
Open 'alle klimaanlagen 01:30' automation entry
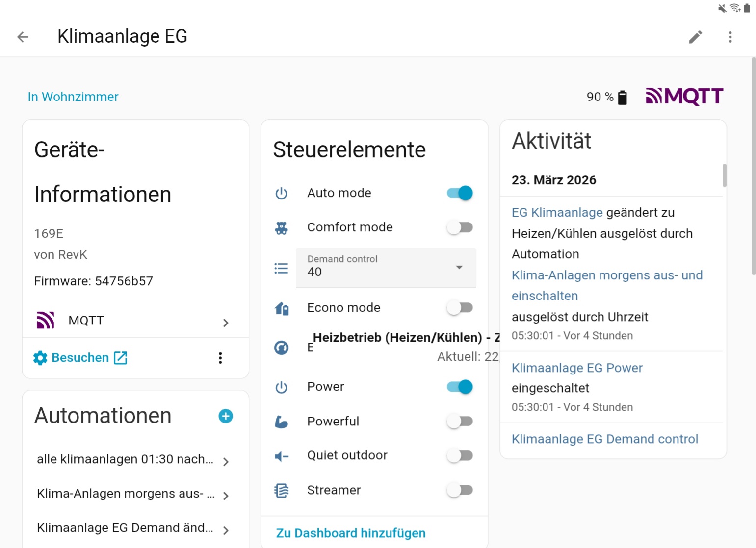point(133,459)
